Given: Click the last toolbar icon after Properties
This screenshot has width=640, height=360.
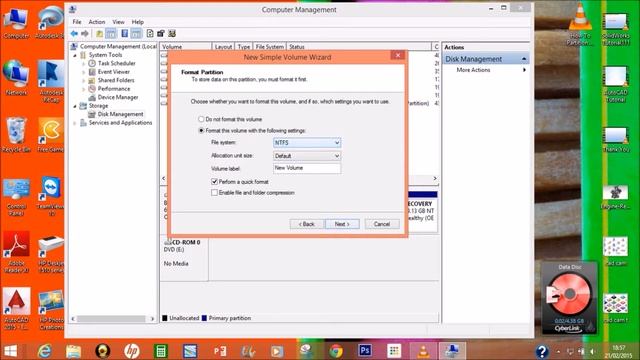Looking at the screenshot, I should click(x=172, y=33).
